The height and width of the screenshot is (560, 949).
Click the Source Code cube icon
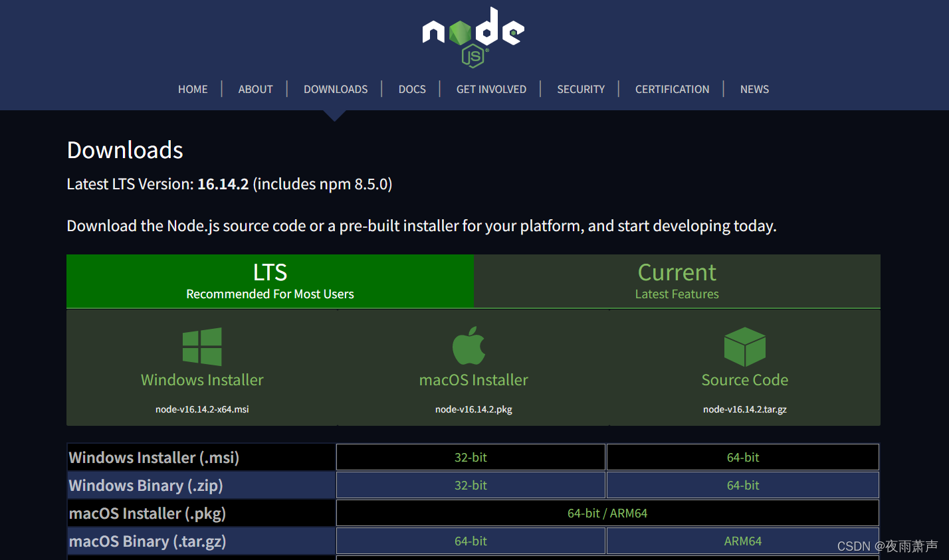coord(745,347)
